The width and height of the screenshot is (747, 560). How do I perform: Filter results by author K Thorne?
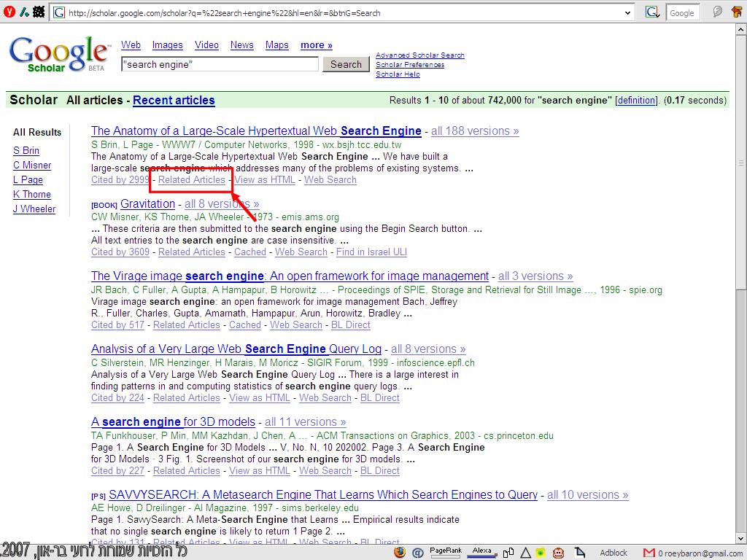tap(32, 194)
